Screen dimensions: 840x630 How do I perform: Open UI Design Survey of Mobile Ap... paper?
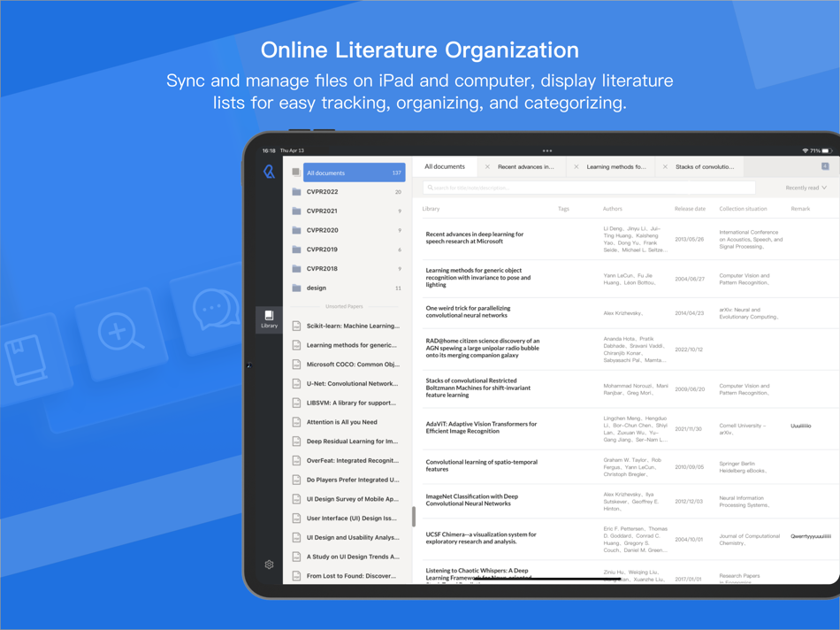[347, 499]
